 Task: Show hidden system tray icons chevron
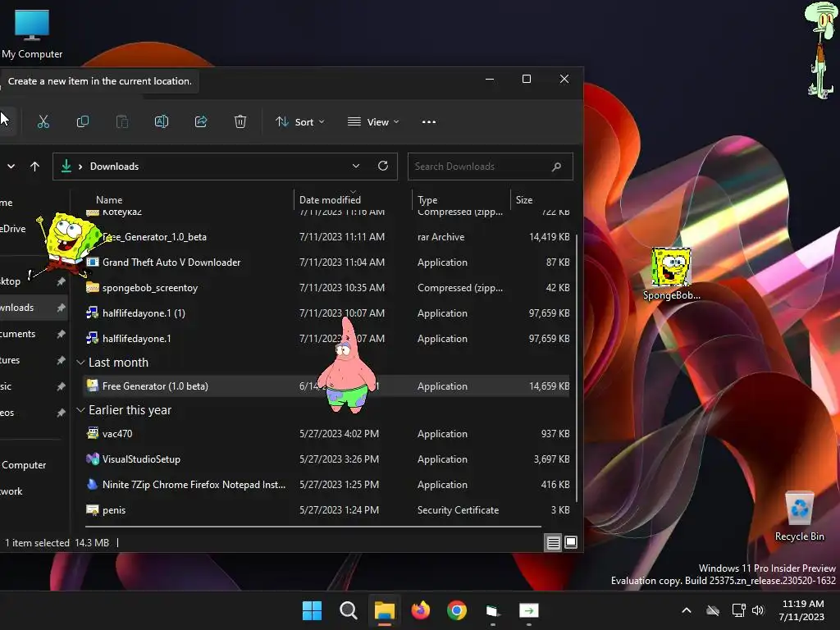coord(687,610)
